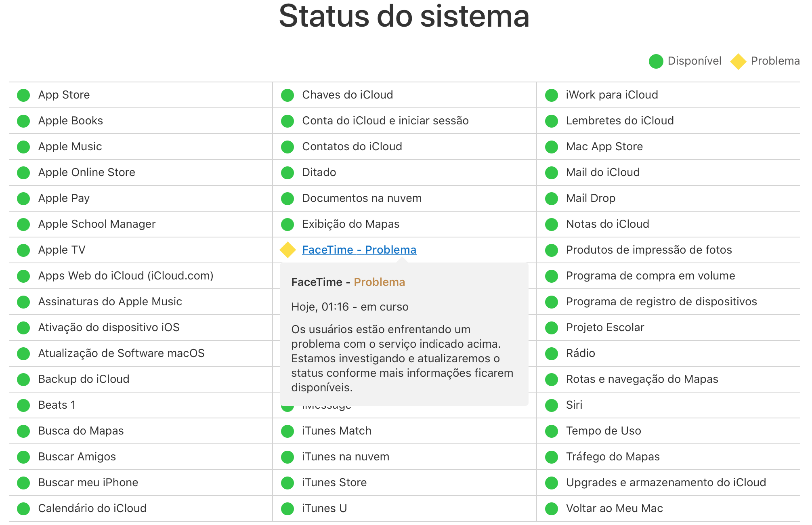Click the Status do sistema page title

404,16
